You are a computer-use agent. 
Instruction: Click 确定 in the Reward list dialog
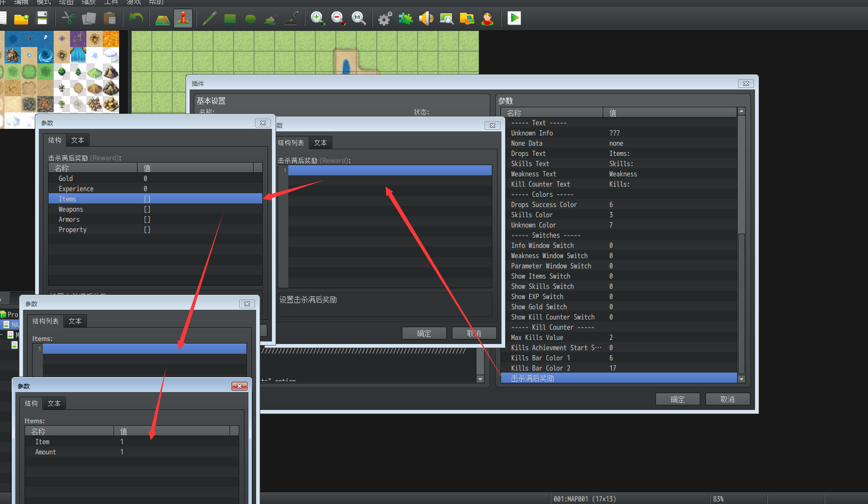click(x=424, y=333)
